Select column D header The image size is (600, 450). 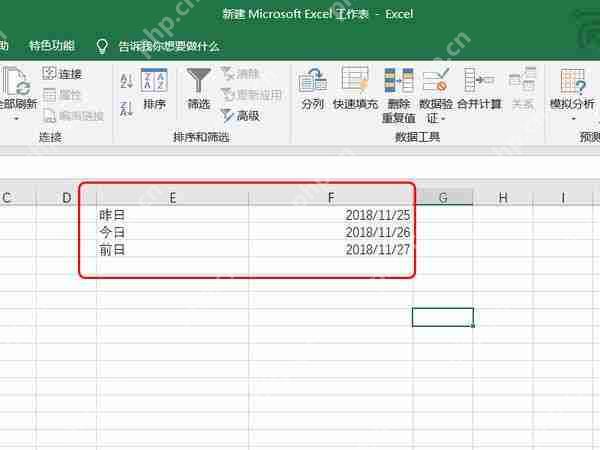(x=66, y=197)
